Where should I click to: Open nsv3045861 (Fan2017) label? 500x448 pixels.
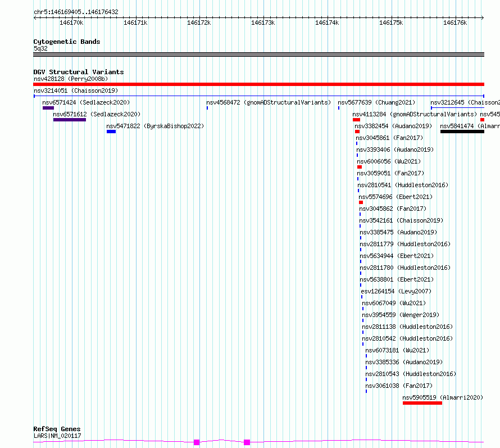(x=389, y=138)
